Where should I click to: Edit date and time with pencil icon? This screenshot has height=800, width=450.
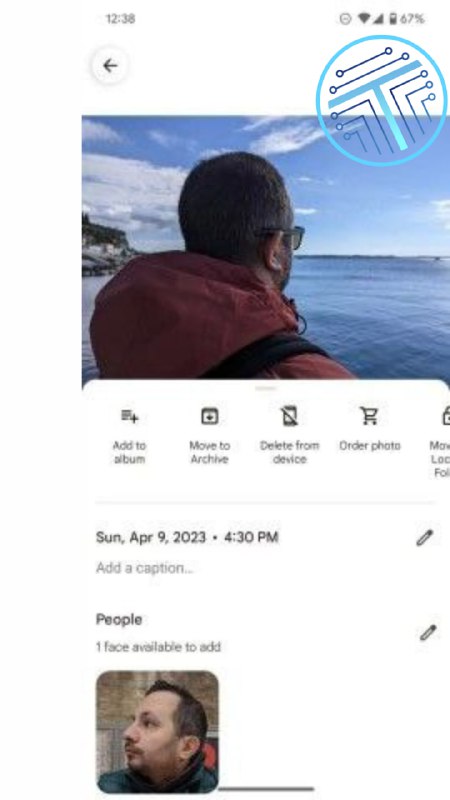[x=425, y=538]
